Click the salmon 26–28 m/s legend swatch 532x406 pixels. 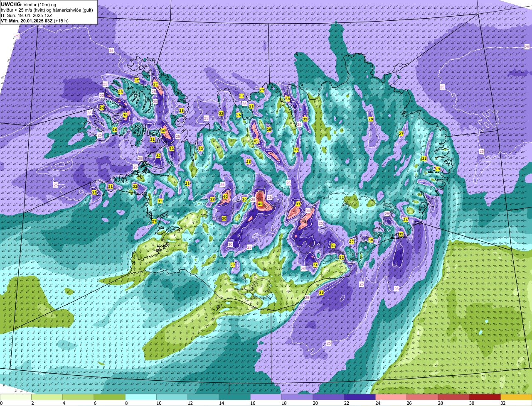pyautogui.click(x=422, y=397)
